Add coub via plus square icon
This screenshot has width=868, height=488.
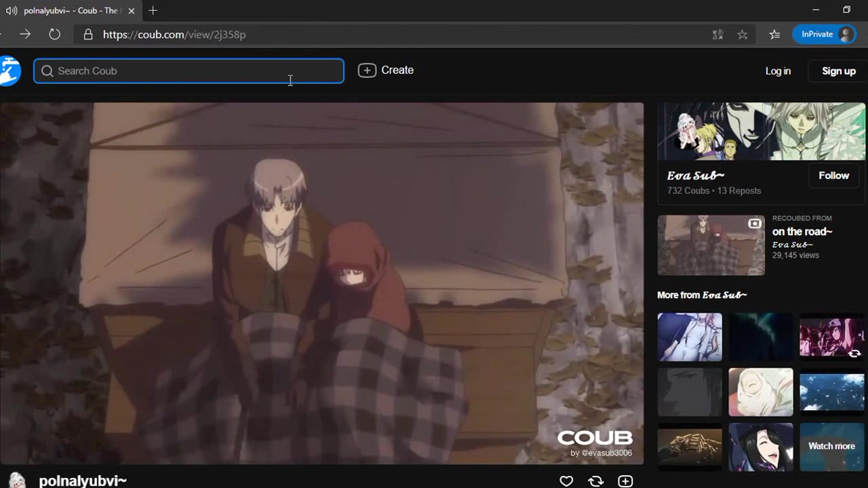pos(625,481)
